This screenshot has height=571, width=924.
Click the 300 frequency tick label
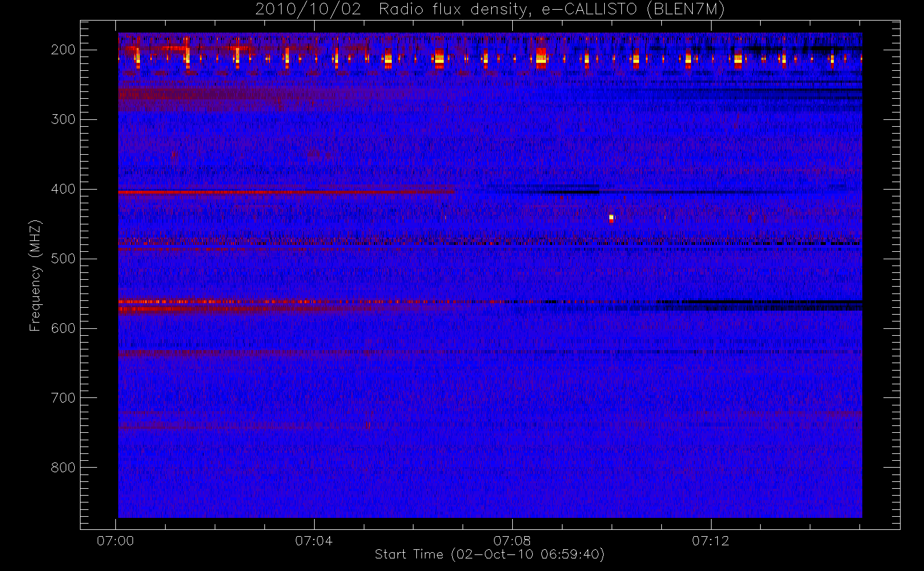(x=63, y=119)
